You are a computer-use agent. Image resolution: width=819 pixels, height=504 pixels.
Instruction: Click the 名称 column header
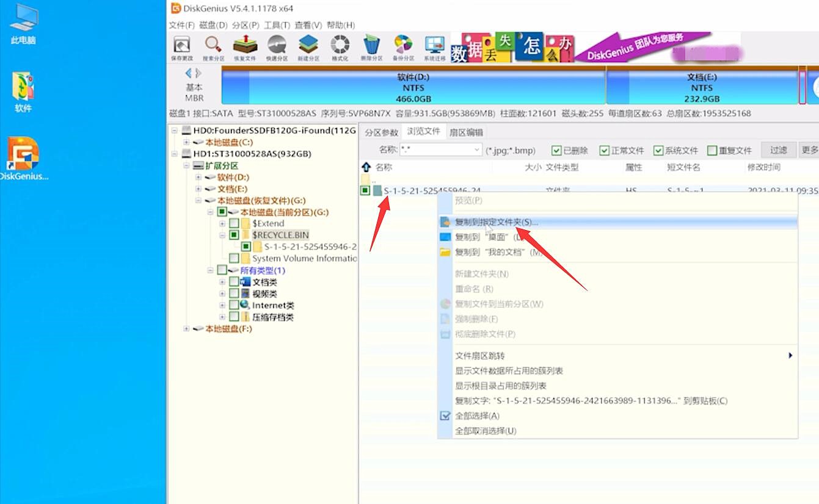click(384, 167)
